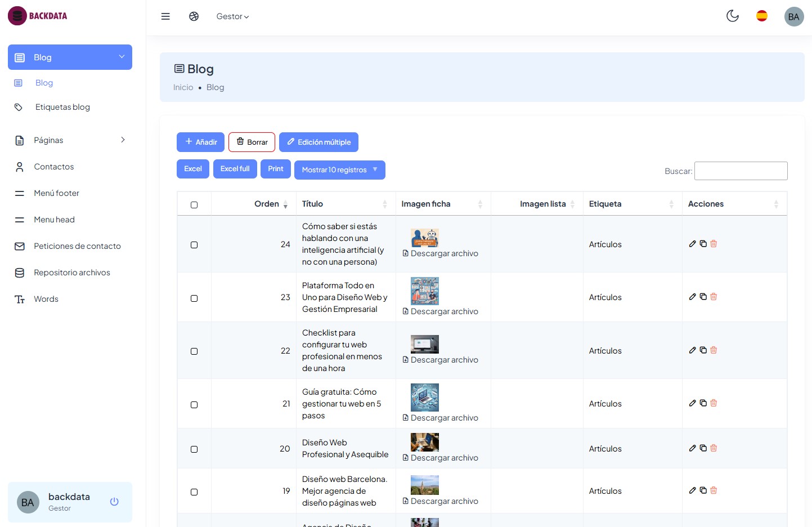The width and height of the screenshot is (812, 527).
Task: Collapse the Blog sidebar section
Action: tap(70, 57)
